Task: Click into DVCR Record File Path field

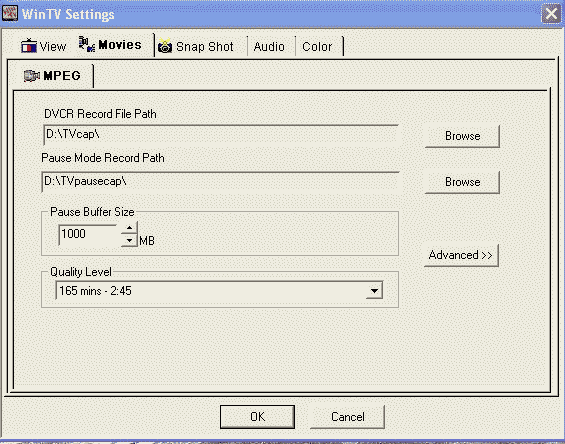Action: [x=221, y=134]
